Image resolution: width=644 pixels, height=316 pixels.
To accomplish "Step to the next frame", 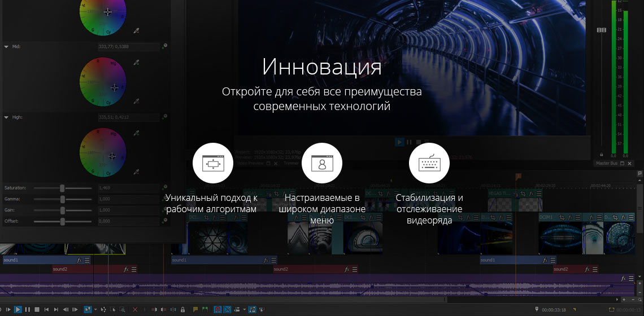I will point(75,309).
